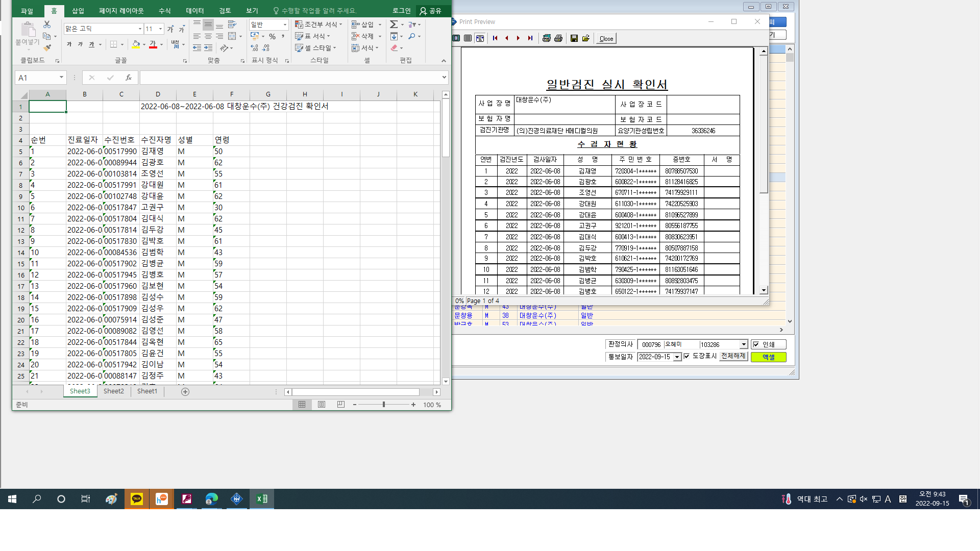
Task: Open the 데이터 ribbon tab
Action: [194, 11]
